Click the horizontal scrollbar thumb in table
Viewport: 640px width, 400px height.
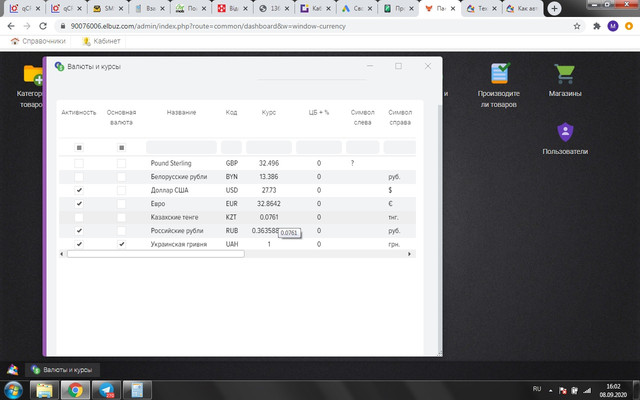[156, 254]
